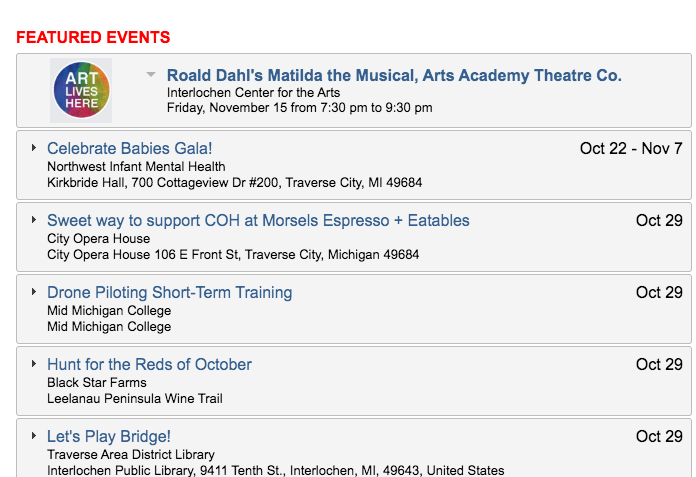Click the Interlochen Center for the Arts text
This screenshot has height=477, width=696.
click(x=253, y=92)
